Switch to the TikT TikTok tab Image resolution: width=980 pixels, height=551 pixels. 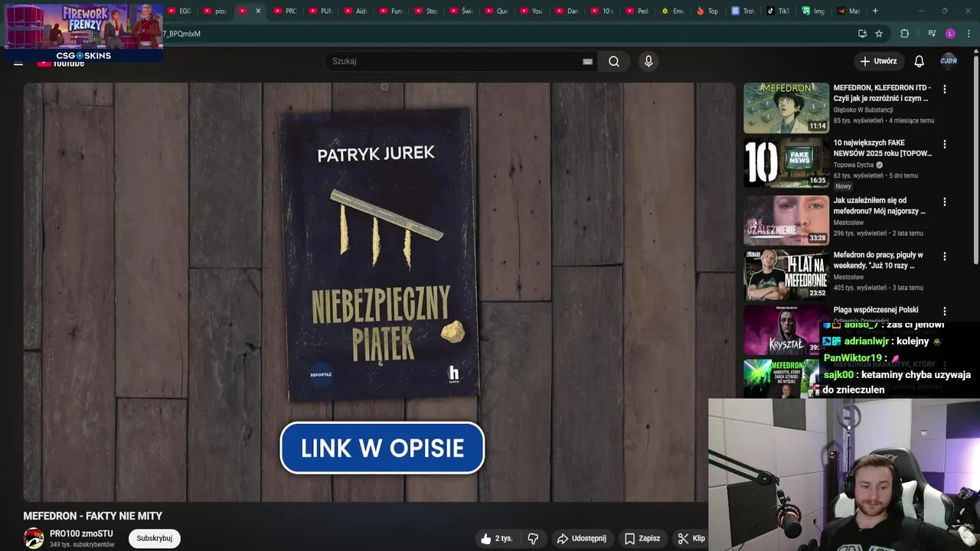[x=778, y=11]
